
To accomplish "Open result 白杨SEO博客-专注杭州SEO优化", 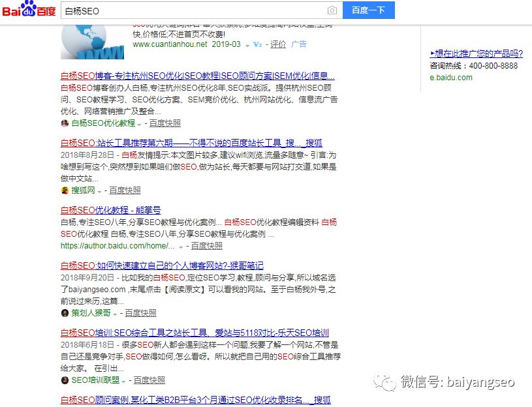I will 198,76.
